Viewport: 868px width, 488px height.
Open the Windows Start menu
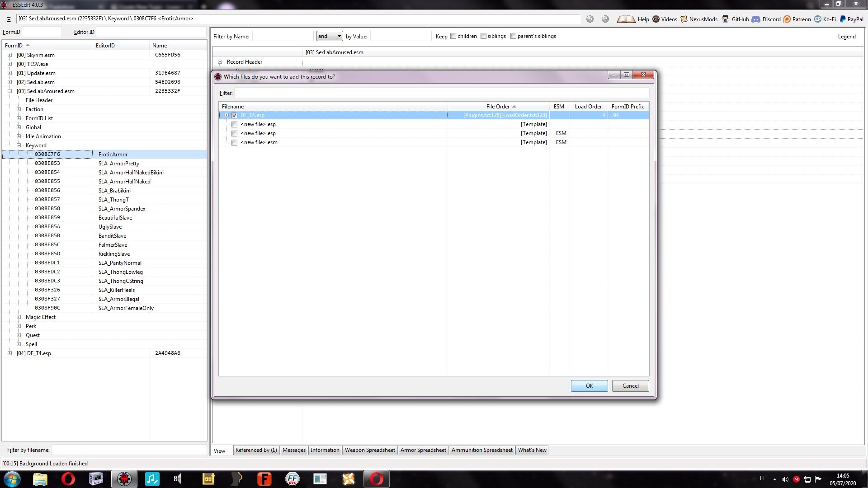click(12, 479)
